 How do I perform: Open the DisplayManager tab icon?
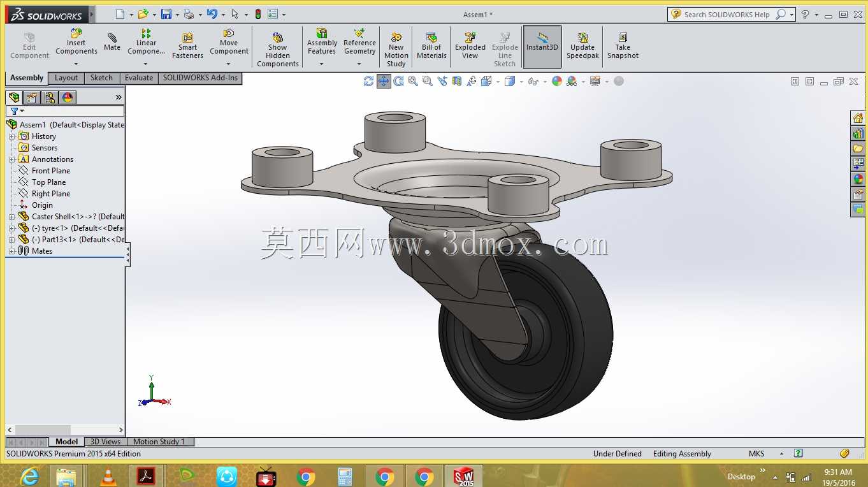(x=68, y=98)
